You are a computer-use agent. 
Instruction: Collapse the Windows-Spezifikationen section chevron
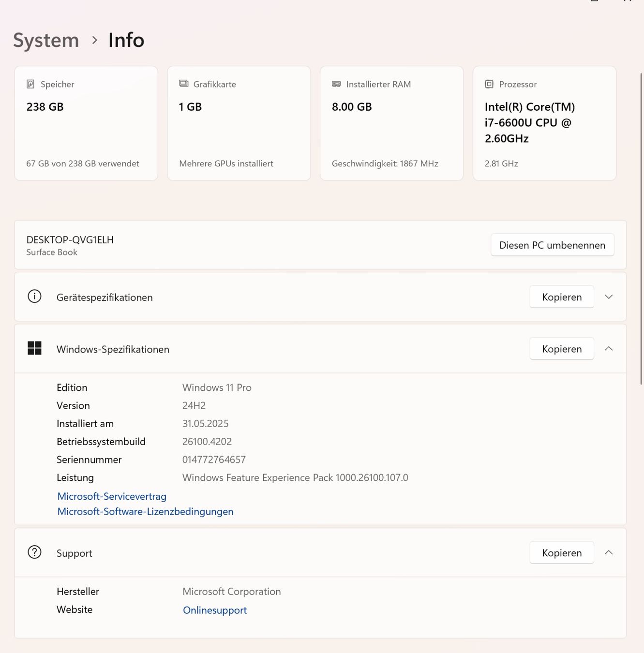coord(609,349)
